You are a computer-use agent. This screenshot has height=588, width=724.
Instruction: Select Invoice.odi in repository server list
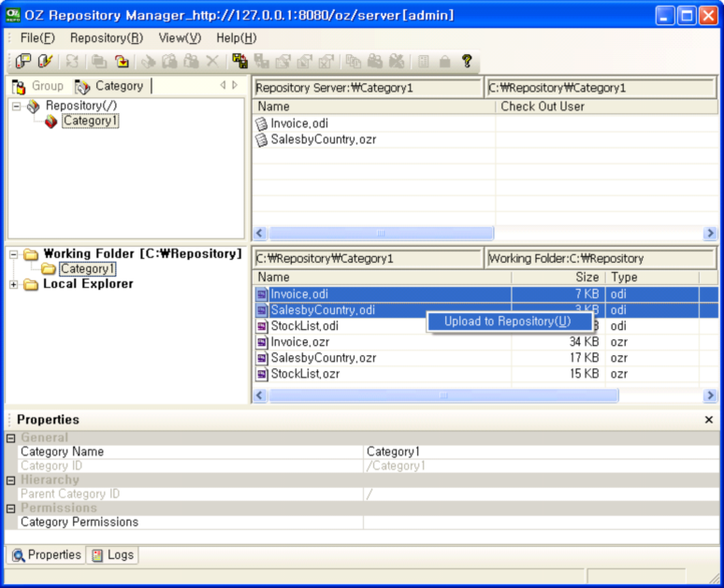(299, 123)
